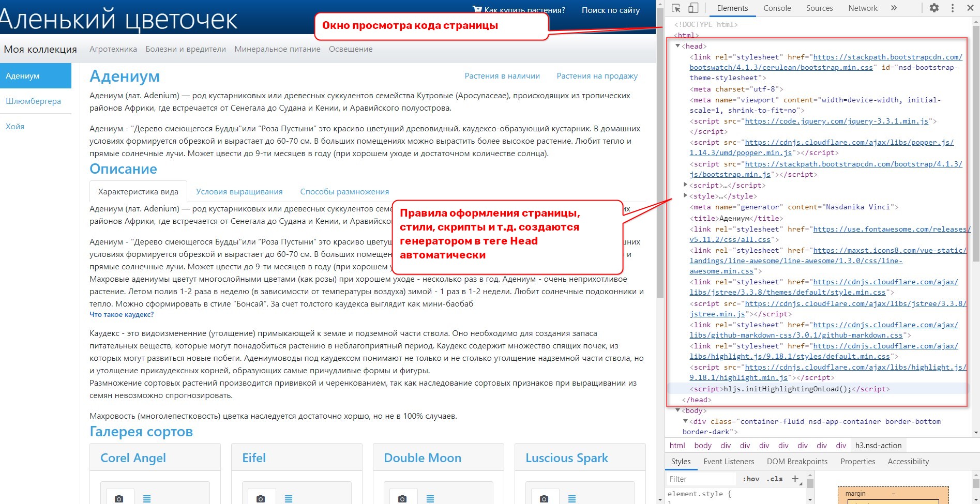Viewport: 980px width, 504px height.
Task: Open the DevTools three-dot menu
Action: point(953,8)
